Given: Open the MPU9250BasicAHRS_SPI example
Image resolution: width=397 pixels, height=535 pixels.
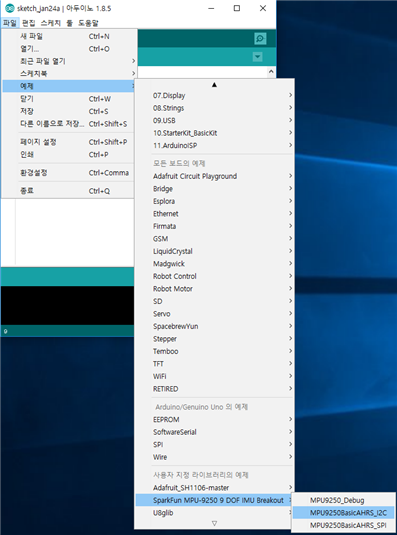Looking at the screenshot, I should click(343, 525).
